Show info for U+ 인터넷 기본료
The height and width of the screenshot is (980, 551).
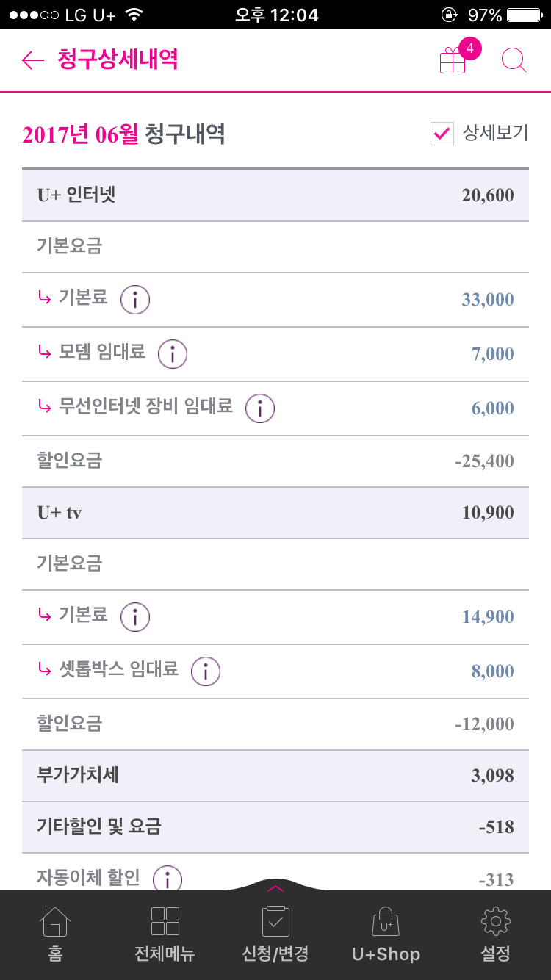pos(135,299)
